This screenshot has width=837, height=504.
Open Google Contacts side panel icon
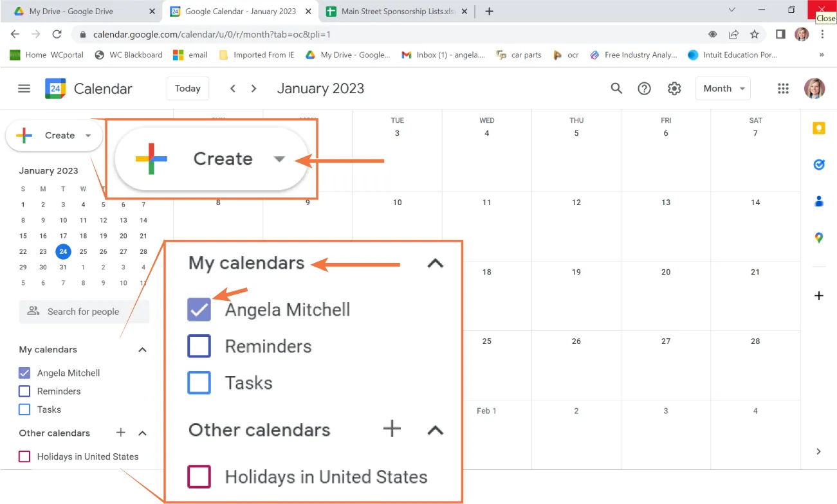click(818, 201)
